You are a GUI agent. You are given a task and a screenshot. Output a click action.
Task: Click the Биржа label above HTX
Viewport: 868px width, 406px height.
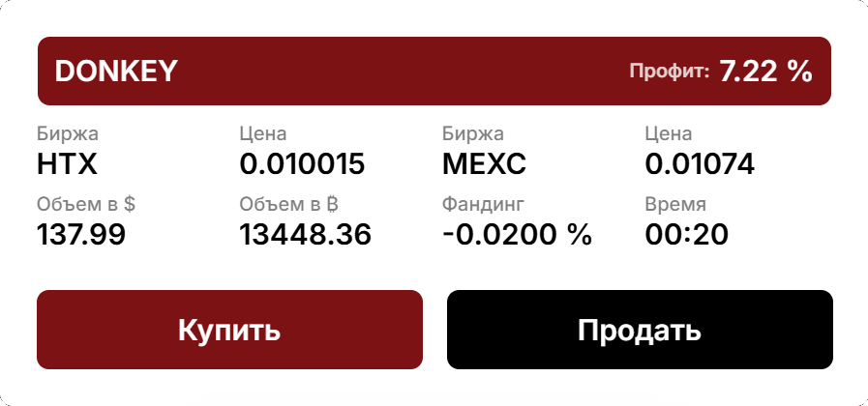click(68, 134)
